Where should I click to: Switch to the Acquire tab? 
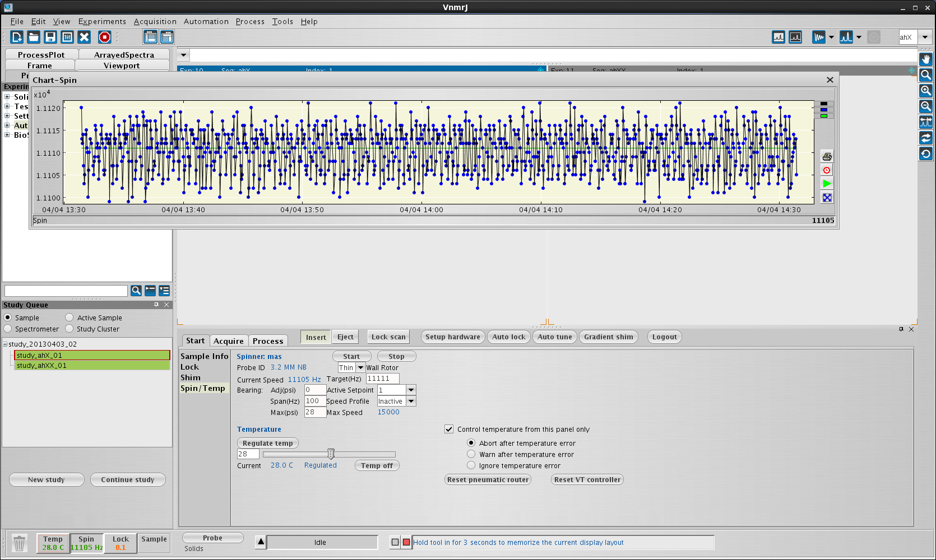[x=229, y=341]
